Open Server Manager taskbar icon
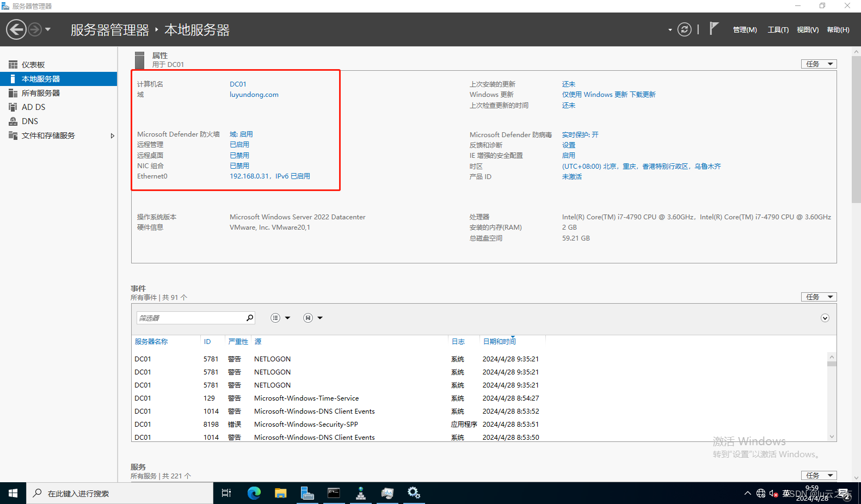The image size is (861, 504). 307,493
